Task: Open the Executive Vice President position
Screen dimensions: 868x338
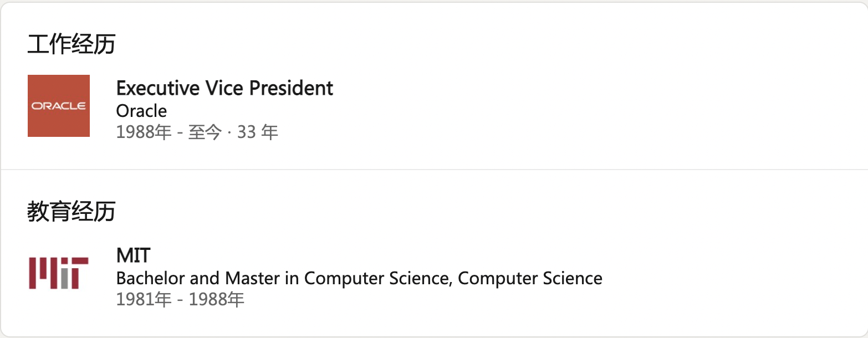Action: 224,88
